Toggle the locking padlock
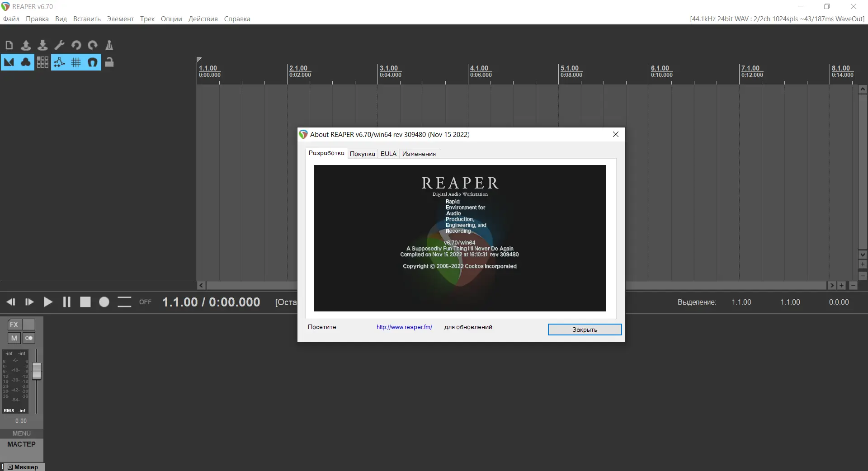Image resolution: width=868 pixels, height=471 pixels. pyautogui.click(x=109, y=62)
